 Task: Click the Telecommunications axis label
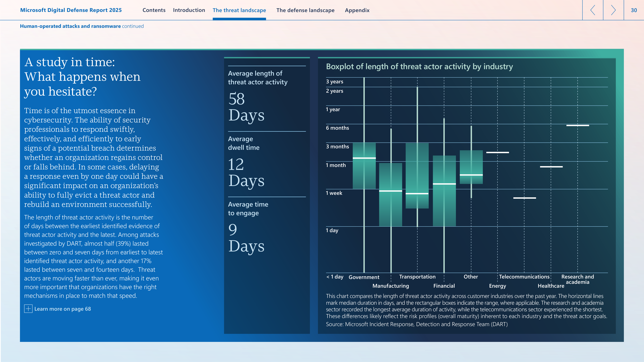coord(524,277)
